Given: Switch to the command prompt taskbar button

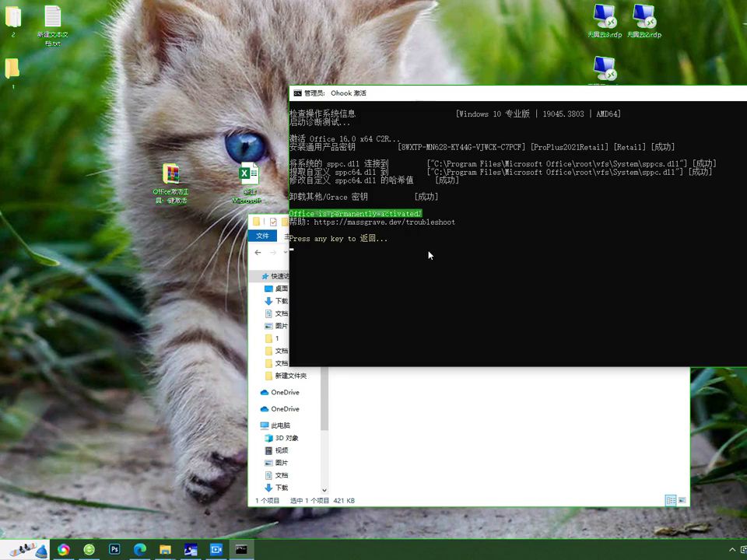Looking at the screenshot, I should click(241, 550).
